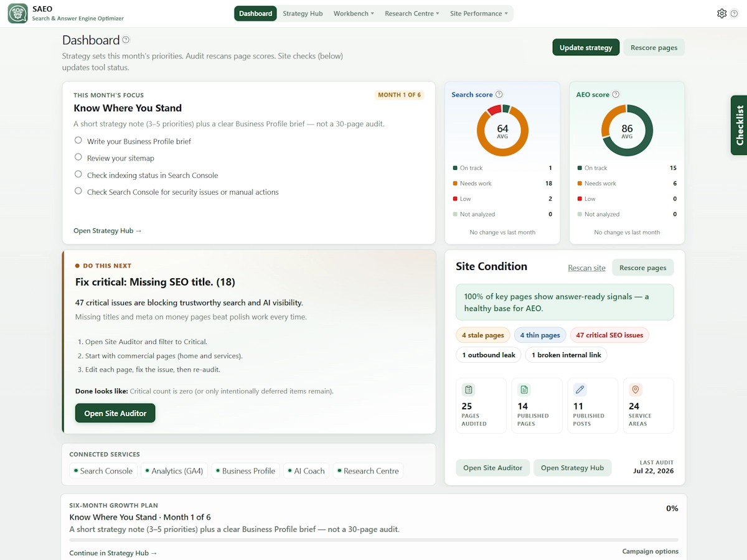Click the Rescan site link
This screenshot has height=560, width=747.
point(586,268)
